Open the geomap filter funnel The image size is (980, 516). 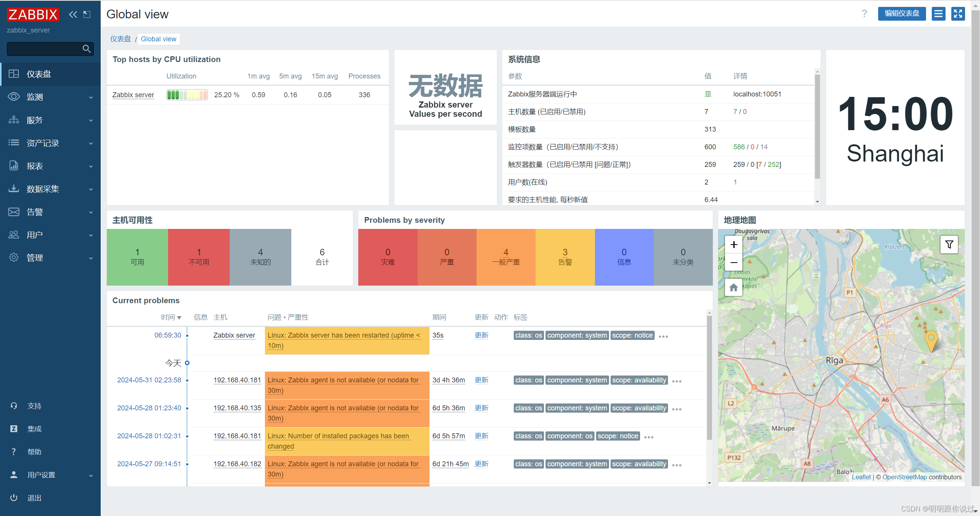(949, 244)
